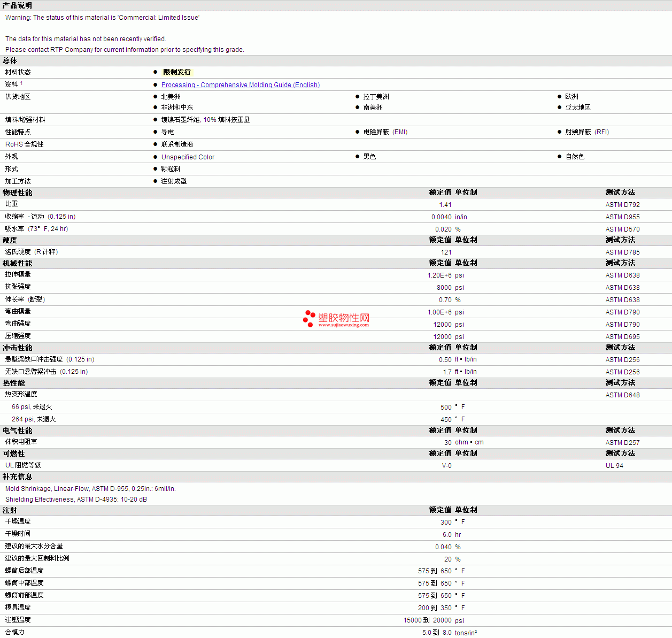
Task: Click the notched Izod value 0.50
Action: tap(445, 360)
